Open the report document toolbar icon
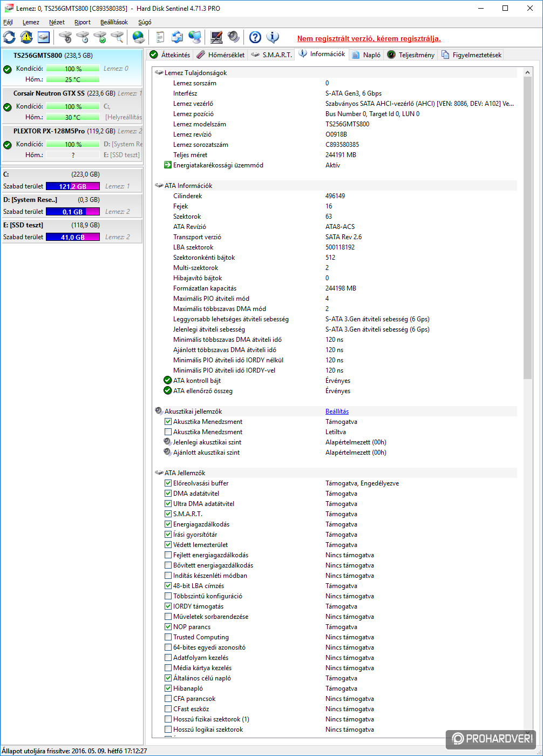The image size is (543, 756). pyautogui.click(x=160, y=37)
